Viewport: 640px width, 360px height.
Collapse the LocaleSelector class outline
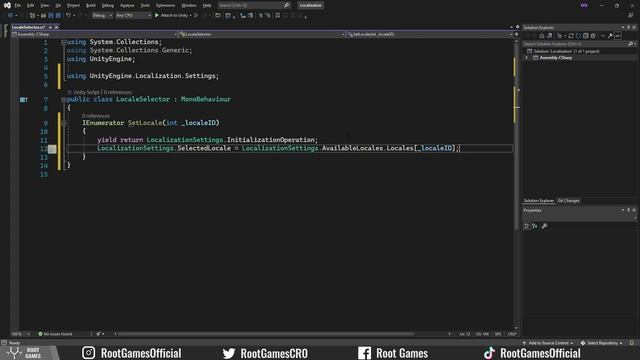[64, 100]
